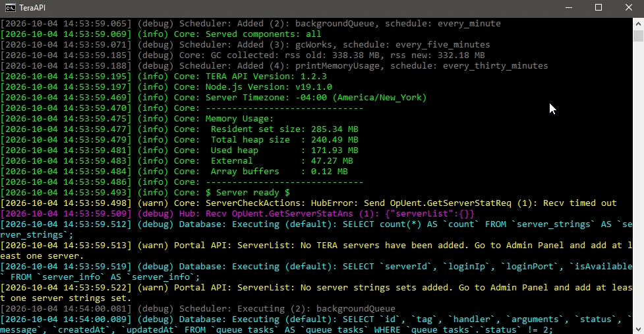The width and height of the screenshot is (644, 334).
Task: Click 'Scheduler: Executing (2): backgroundQueue' line
Action: (198, 308)
